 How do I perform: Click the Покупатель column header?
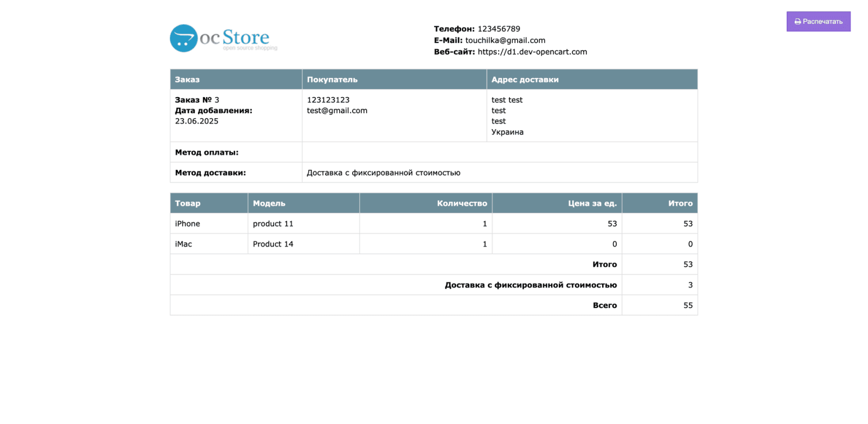click(x=394, y=79)
